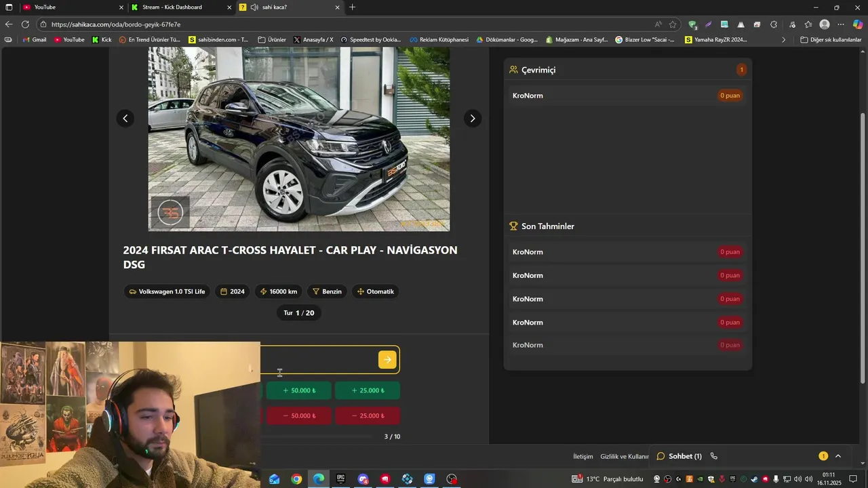Select KroNorm in the Çevrimiçi list
This screenshot has width=868, height=488.
point(627,96)
